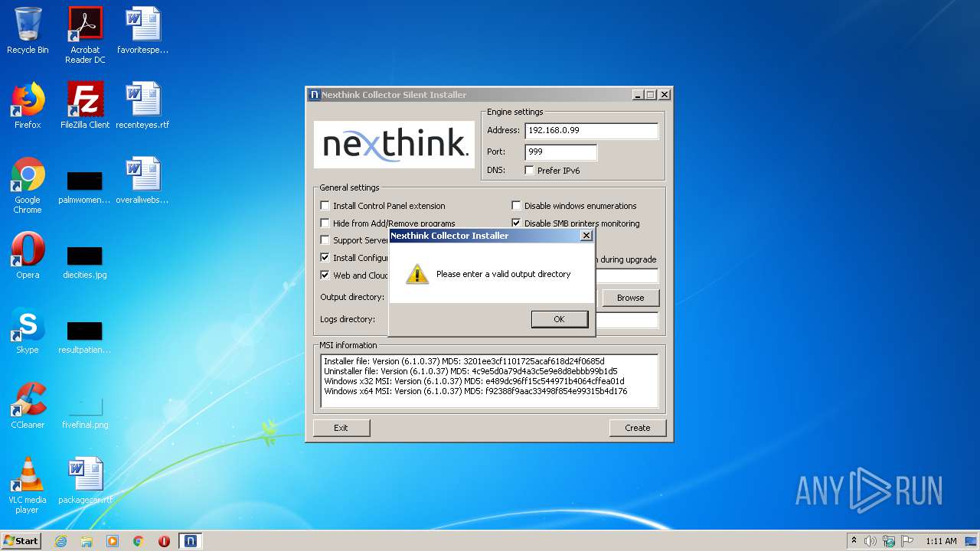Launch VLC media player shortcut
Screen dimensions: 980x551
point(28,485)
